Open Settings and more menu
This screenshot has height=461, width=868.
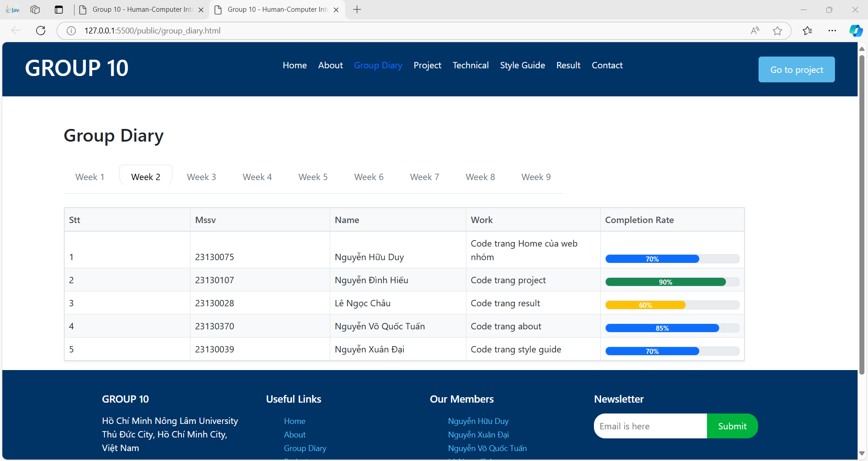[832, 31]
